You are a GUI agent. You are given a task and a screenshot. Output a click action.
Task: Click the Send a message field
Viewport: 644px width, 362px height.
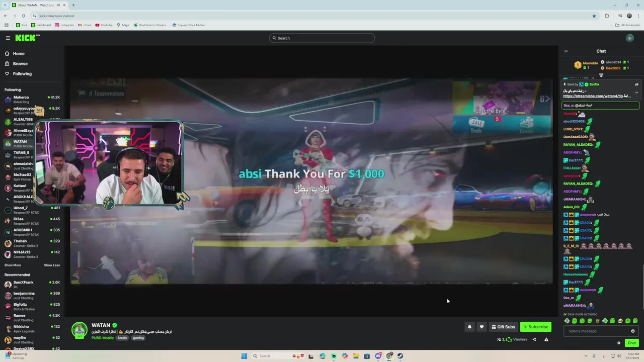click(x=597, y=331)
